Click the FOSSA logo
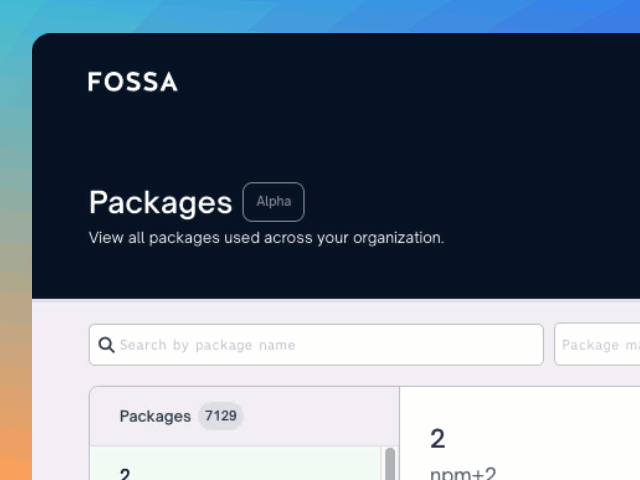Image resolution: width=640 pixels, height=480 pixels. tap(132, 82)
